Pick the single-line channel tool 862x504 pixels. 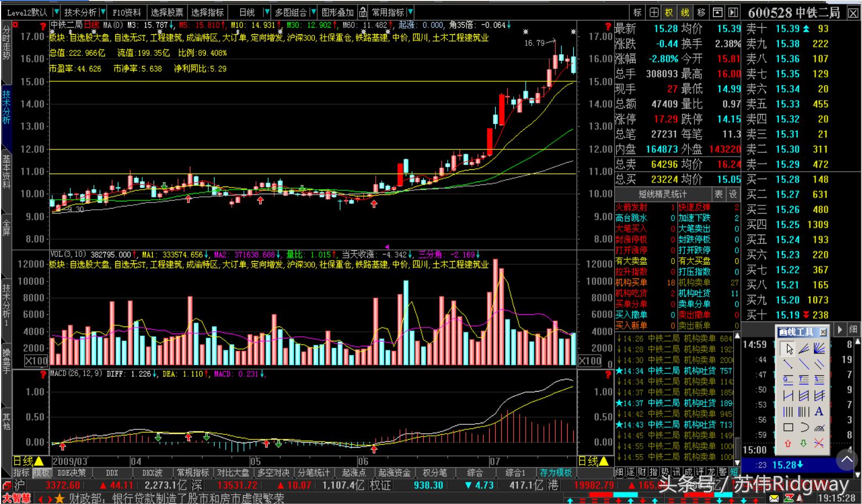[x=788, y=396]
